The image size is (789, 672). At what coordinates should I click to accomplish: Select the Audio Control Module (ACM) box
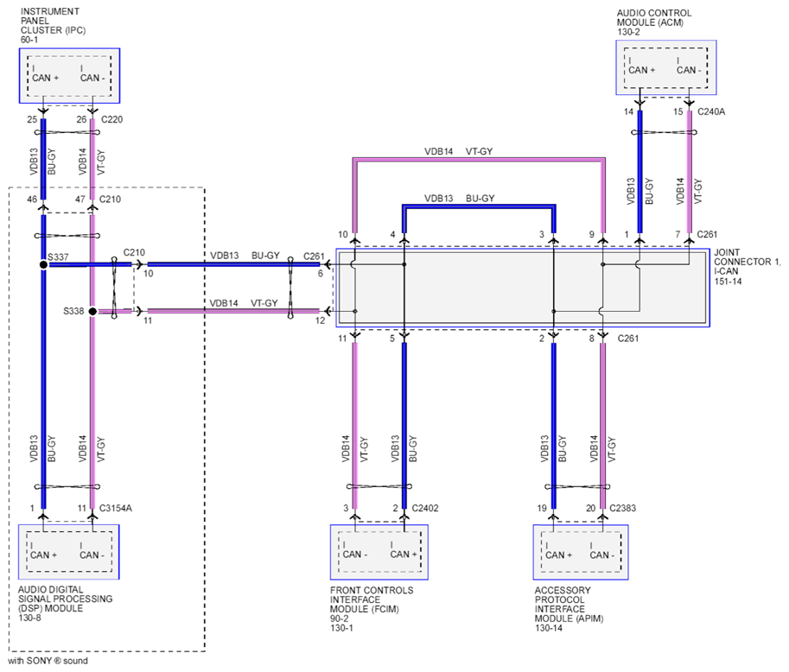point(665,67)
